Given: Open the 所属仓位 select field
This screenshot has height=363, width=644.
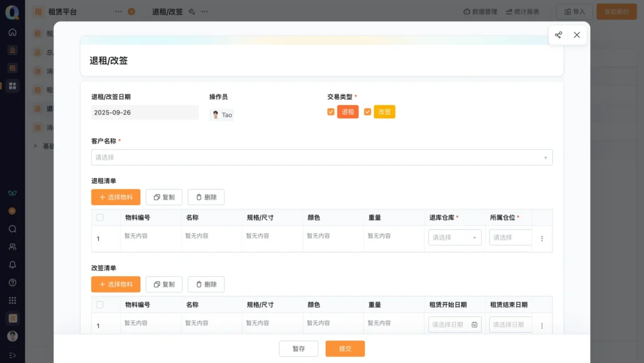Looking at the screenshot, I should coord(511,238).
